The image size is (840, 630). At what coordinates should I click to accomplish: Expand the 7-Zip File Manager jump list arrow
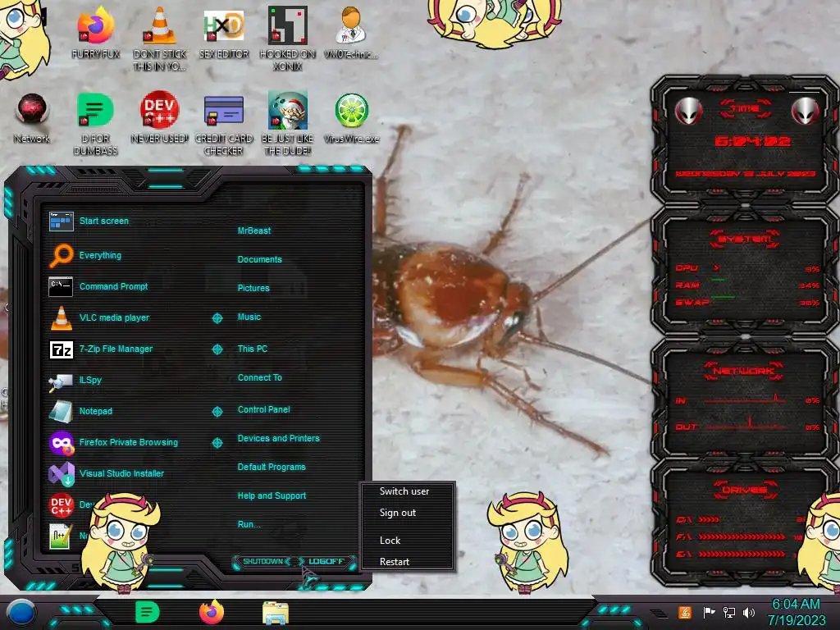[x=217, y=349]
